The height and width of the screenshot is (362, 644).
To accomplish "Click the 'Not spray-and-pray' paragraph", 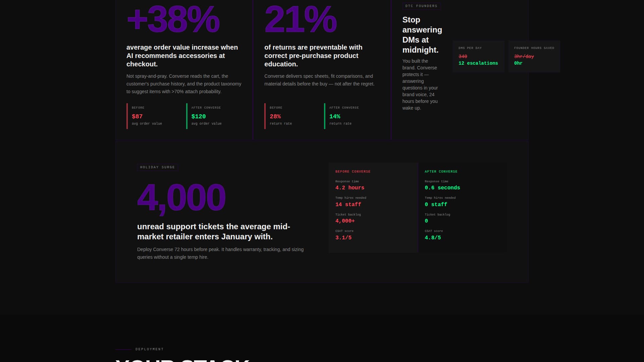I will coord(184,84).
